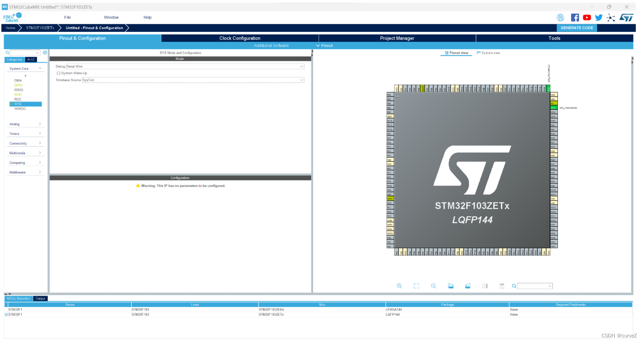Switch to System view

(488, 53)
